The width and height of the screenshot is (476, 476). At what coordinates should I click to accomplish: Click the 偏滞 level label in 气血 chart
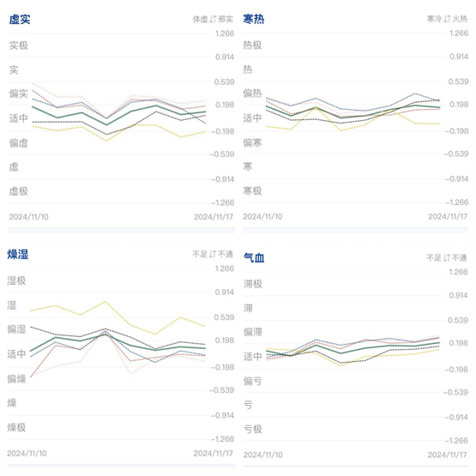click(x=253, y=332)
